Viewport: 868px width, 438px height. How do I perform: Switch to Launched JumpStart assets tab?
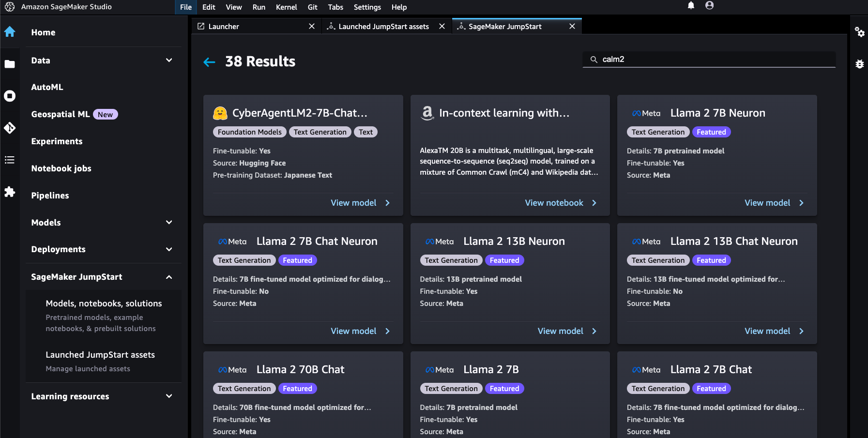coord(383,27)
